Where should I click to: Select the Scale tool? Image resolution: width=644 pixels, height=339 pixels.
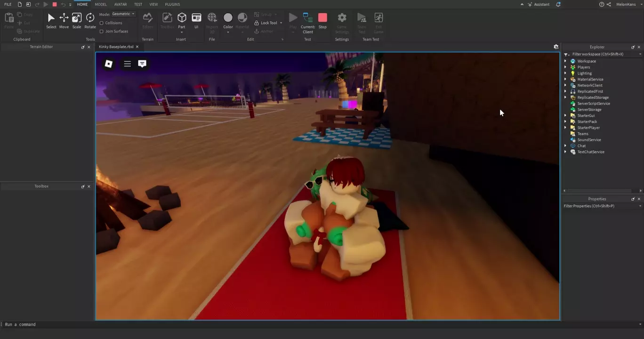coord(76,21)
